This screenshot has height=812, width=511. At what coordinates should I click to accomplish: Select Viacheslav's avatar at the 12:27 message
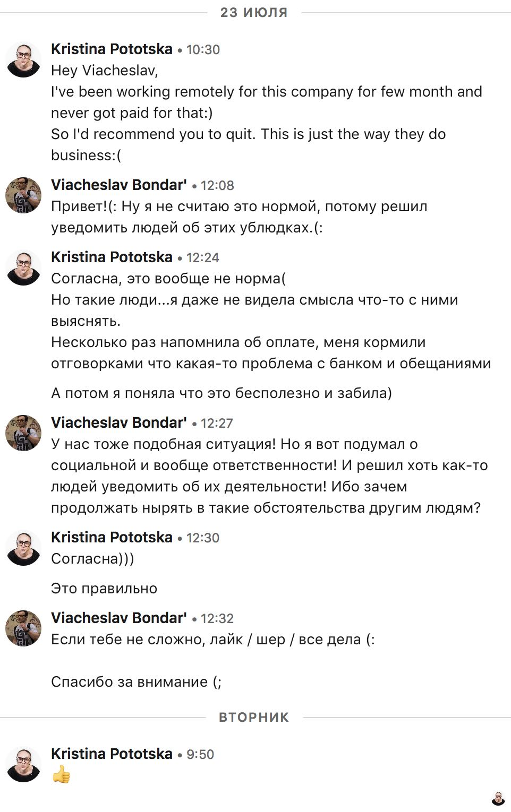pyautogui.click(x=23, y=433)
